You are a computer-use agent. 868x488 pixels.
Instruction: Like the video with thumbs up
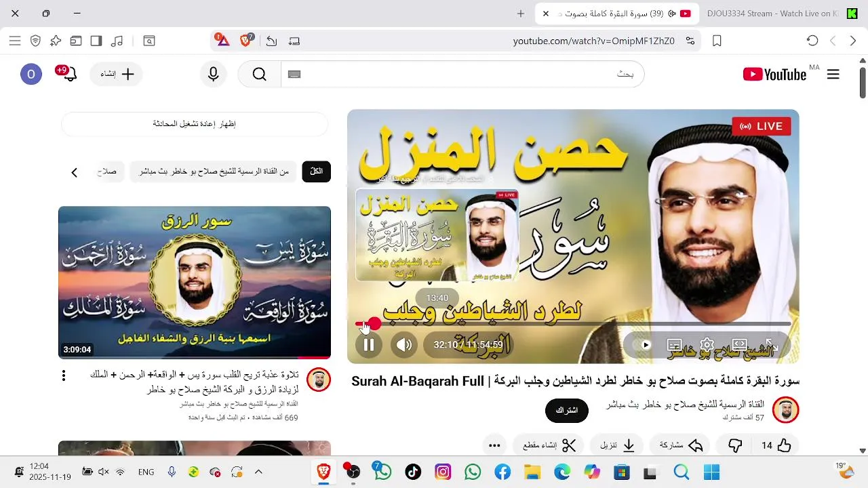click(x=776, y=445)
